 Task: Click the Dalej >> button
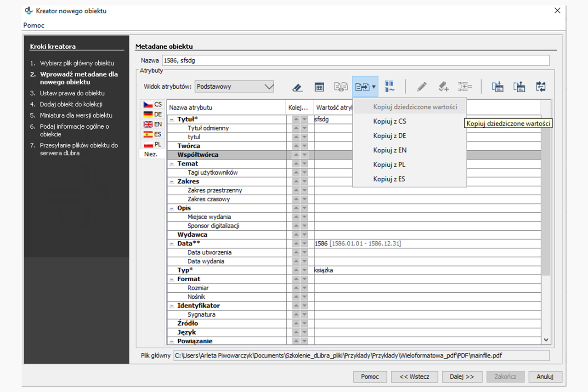[462, 376]
